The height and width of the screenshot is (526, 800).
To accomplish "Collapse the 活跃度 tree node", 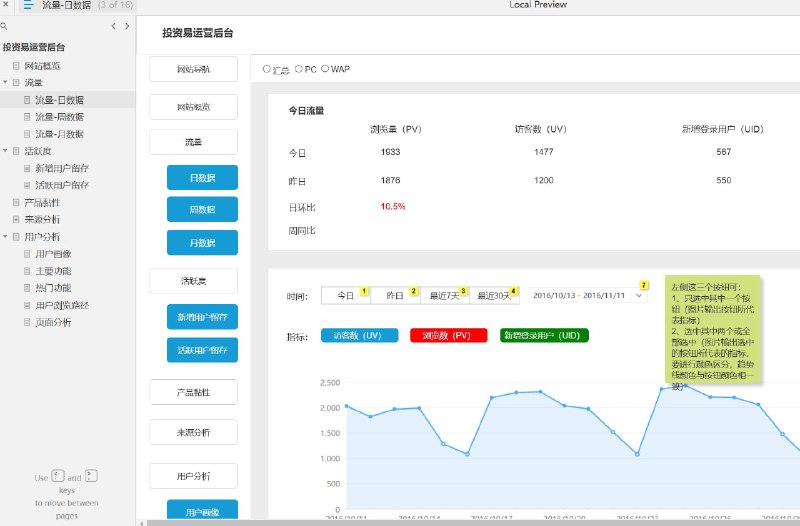I will pyautogui.click(x=5, y=151).
